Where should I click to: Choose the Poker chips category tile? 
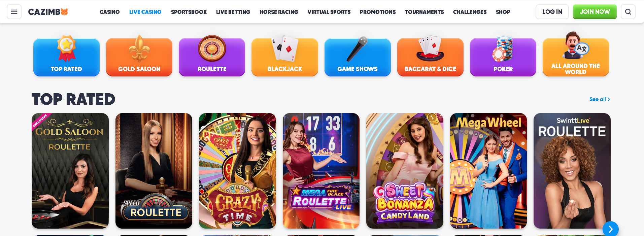503,57
